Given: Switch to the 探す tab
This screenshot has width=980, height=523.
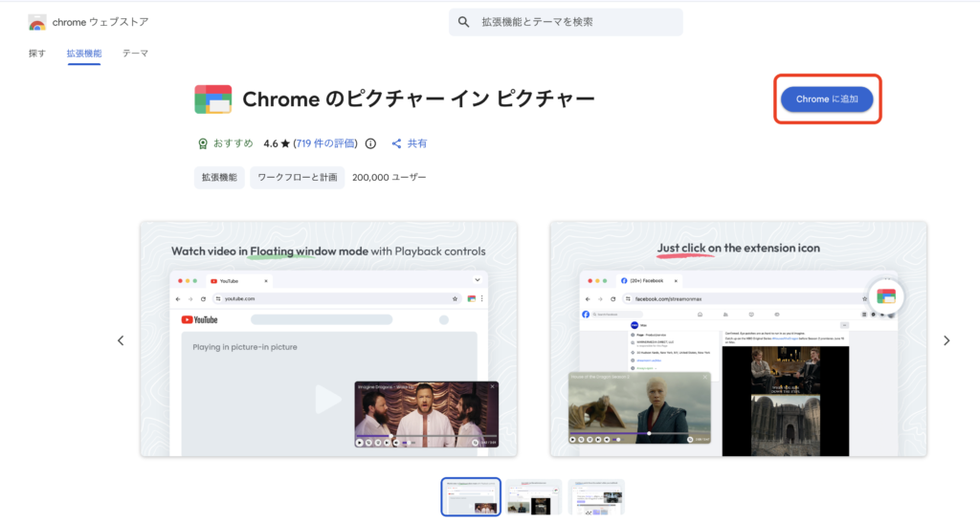Looking at the screenshot, I should tap(37, 54).
